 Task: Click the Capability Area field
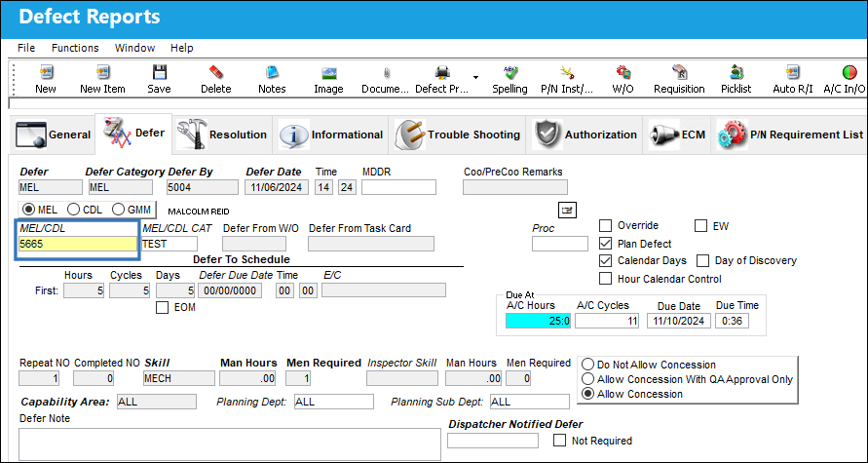click(x=157, y=402)
